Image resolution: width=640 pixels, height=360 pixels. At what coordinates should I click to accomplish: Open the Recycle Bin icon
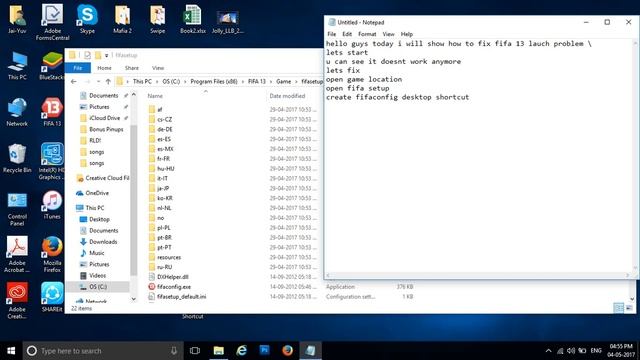tap(17, 158)
